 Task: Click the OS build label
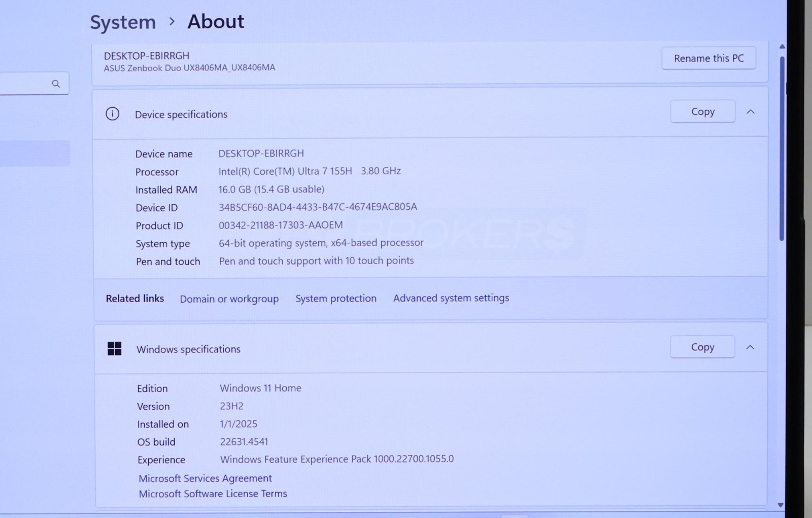[x=156, y=442]
